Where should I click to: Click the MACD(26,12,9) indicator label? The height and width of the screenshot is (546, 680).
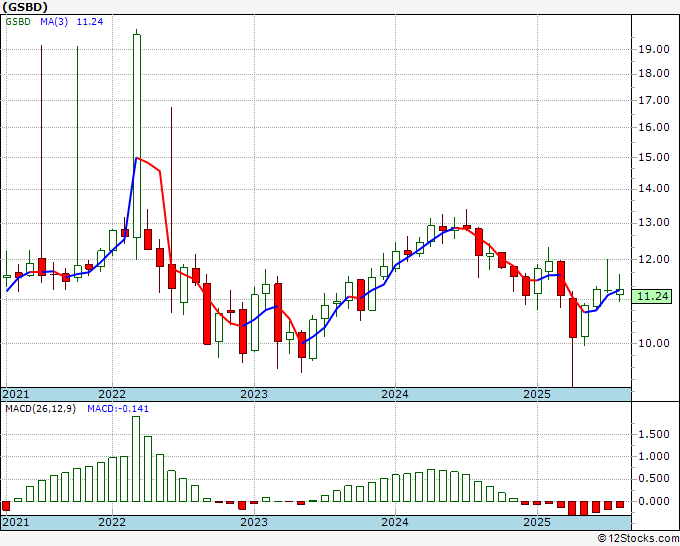[40, 409]
